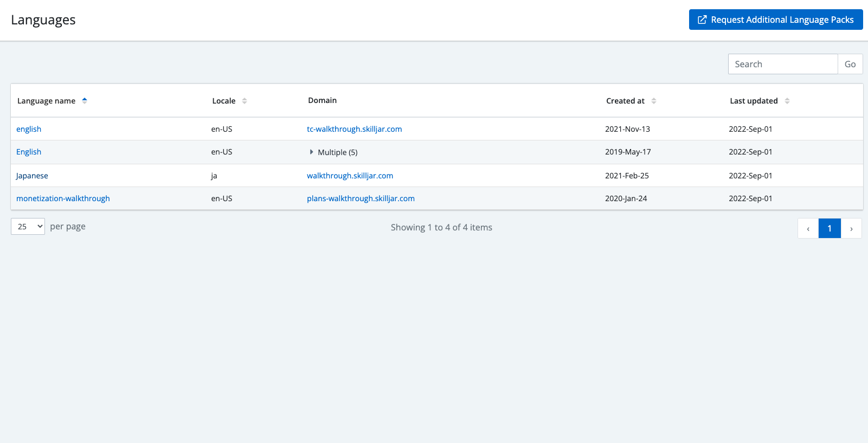Go to the next page arrow

pos(851,228)
